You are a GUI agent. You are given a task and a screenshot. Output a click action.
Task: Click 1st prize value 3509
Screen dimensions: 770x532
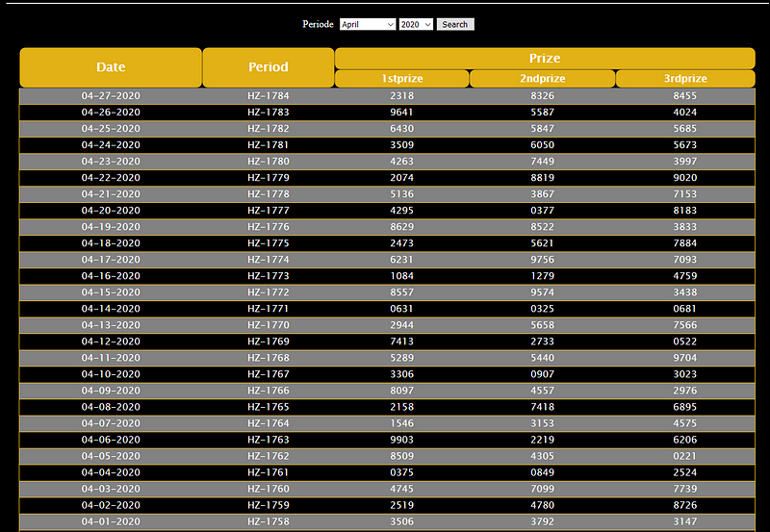(x=401, y=144)
